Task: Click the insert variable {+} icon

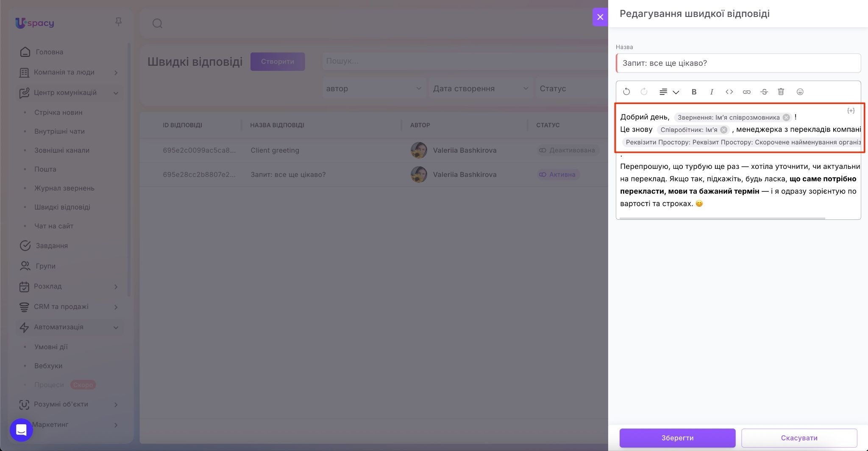Action: click(x=851, y=111)
